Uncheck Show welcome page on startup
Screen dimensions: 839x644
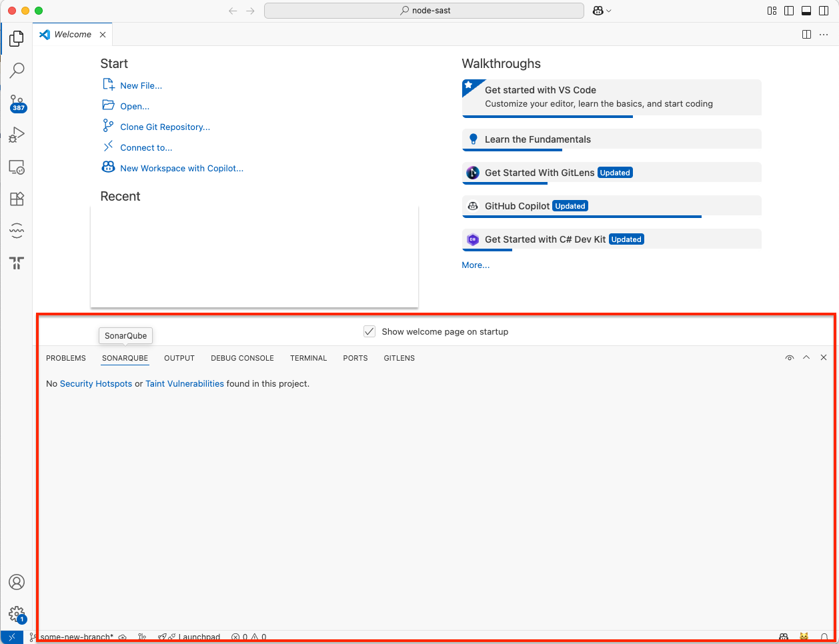[x=369, y=331]
